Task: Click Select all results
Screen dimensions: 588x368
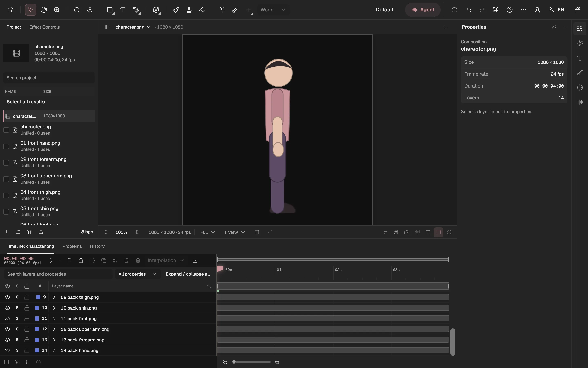Action: [26, 102]
